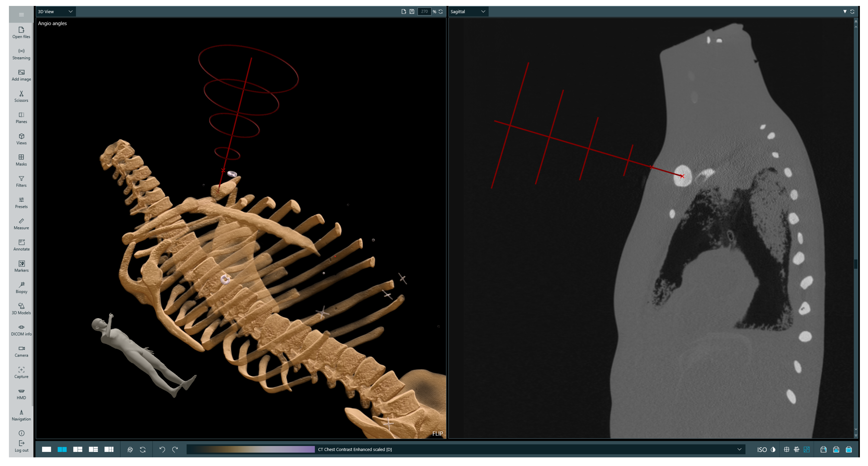Open the Measure tool
Image resolution: width=868 pixels, height=466 pixels.
(x=21, y=224)
